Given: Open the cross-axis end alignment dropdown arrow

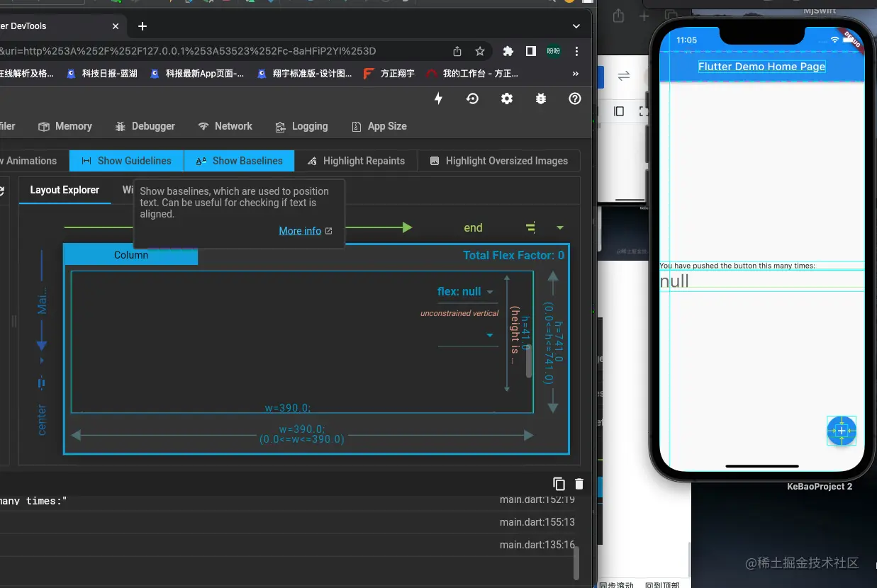Looking at the screenshot, I should (560, 227).
